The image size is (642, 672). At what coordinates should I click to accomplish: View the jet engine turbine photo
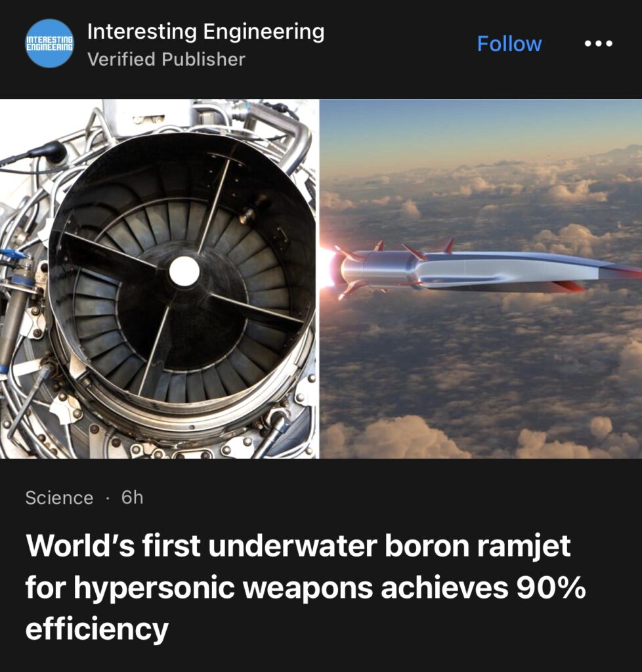tap(159, 278)
